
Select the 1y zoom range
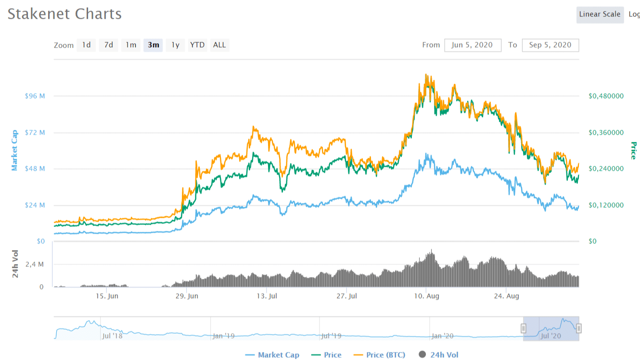176,45
